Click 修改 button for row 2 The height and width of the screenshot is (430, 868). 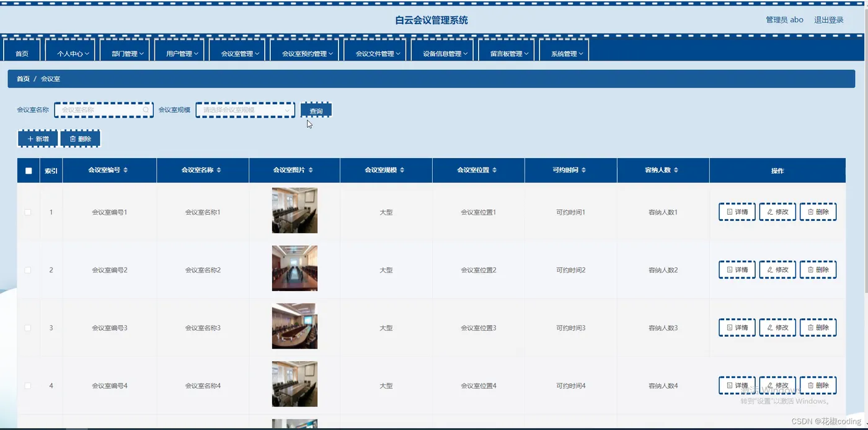coord(777,270)
